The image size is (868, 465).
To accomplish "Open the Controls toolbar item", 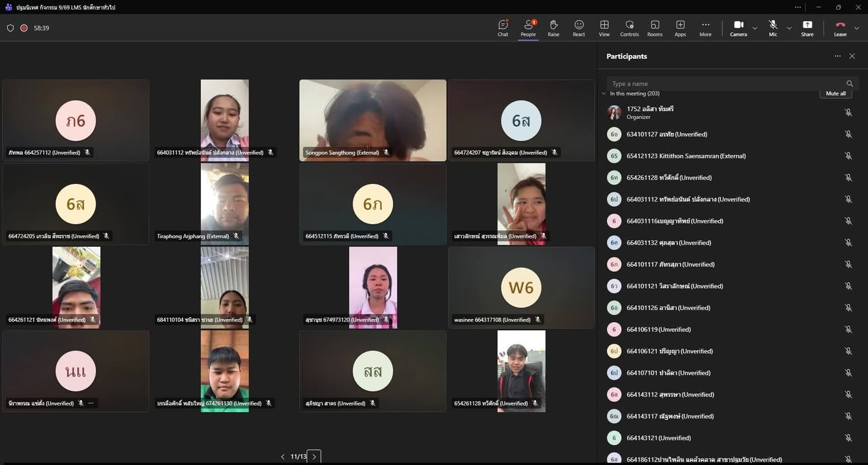I will coord(630,28).
